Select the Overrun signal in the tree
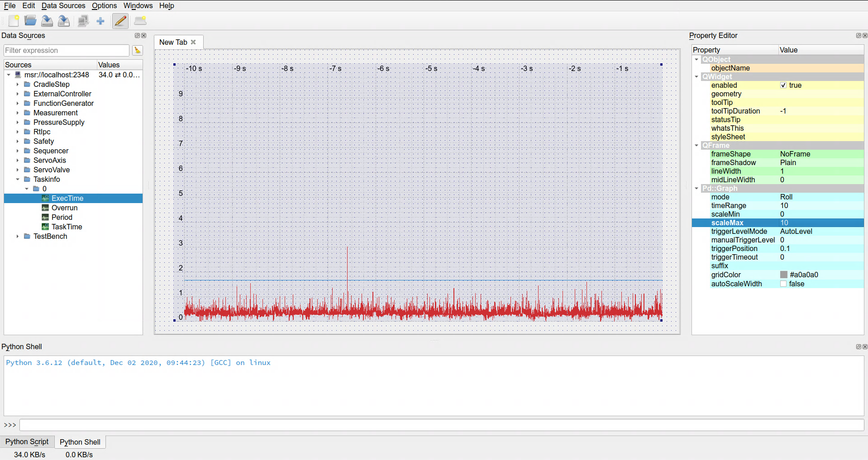868x460 pixels. click(x=64, y=208)
